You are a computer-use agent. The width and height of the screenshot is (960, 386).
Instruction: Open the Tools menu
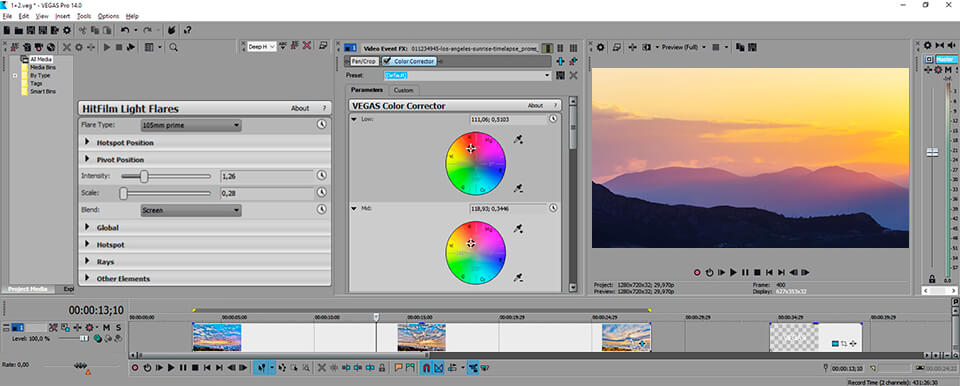(84, 16)
